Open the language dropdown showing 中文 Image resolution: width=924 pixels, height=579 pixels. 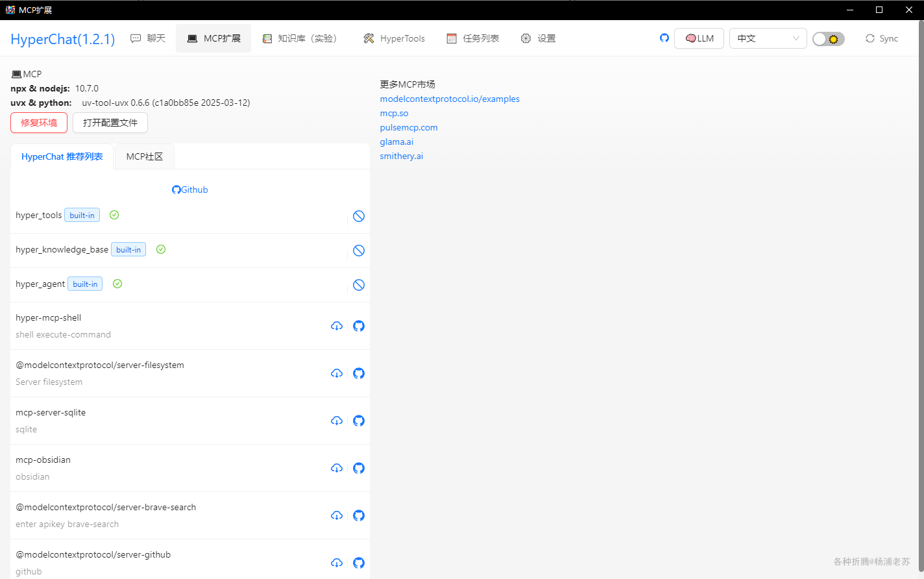click(768, 38)
